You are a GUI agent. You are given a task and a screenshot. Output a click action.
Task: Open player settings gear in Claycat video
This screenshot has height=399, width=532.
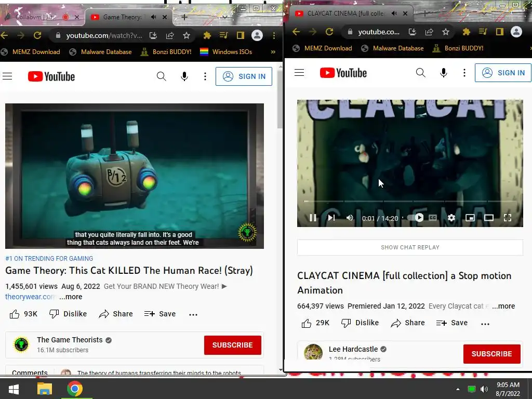(451, 218)
